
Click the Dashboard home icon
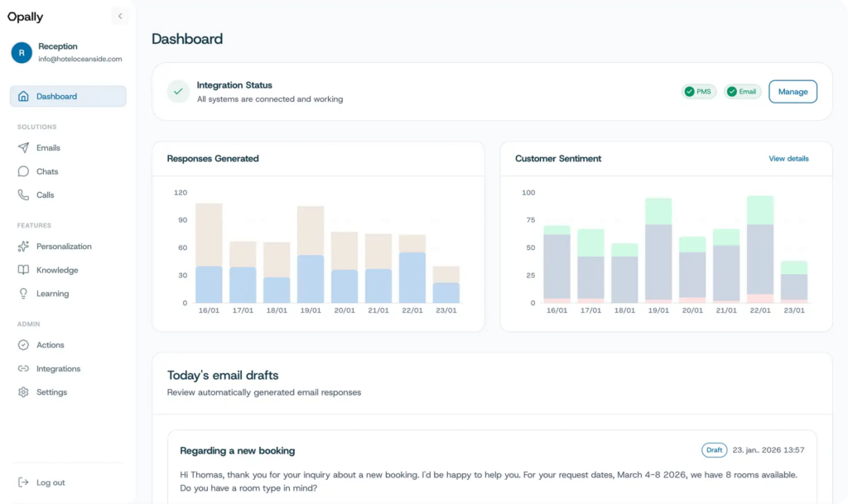click(x=23, y=96)
